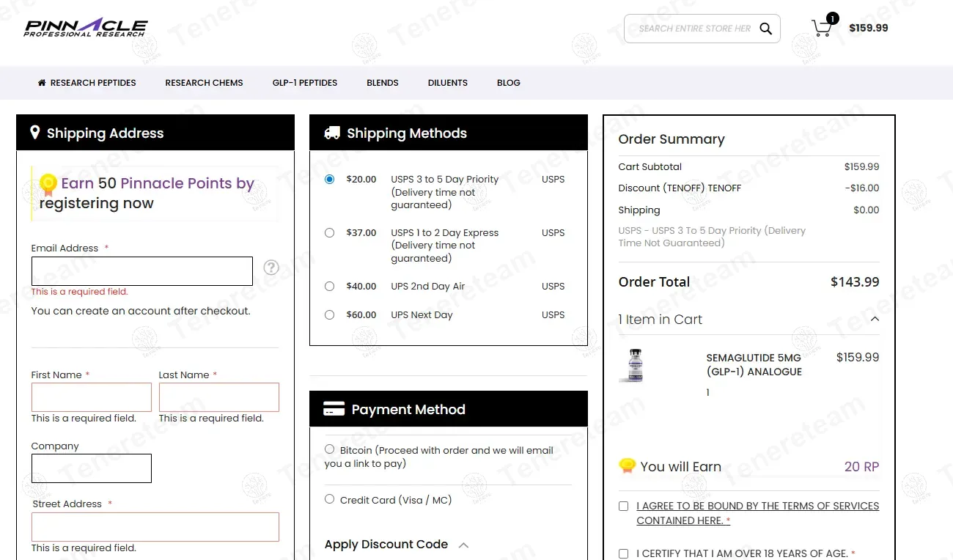Select Credit Card (Visa / MC) payment
This screenshot has width=953, height=560.
click(329, 499)
